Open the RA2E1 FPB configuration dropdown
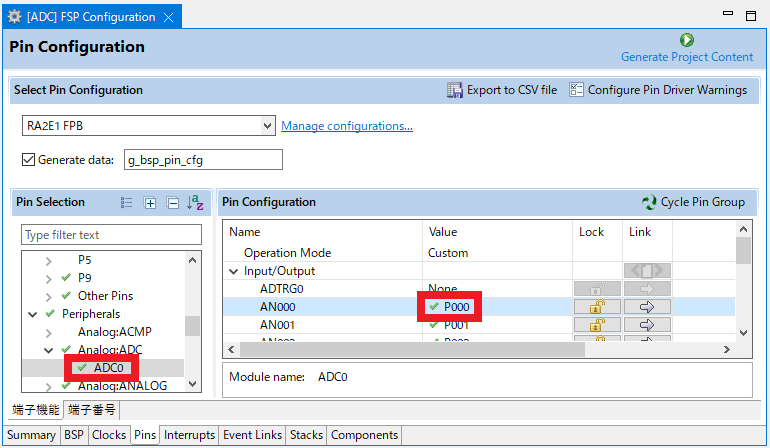The width and height of the screenshot is (770, 448). coord(267,126)
